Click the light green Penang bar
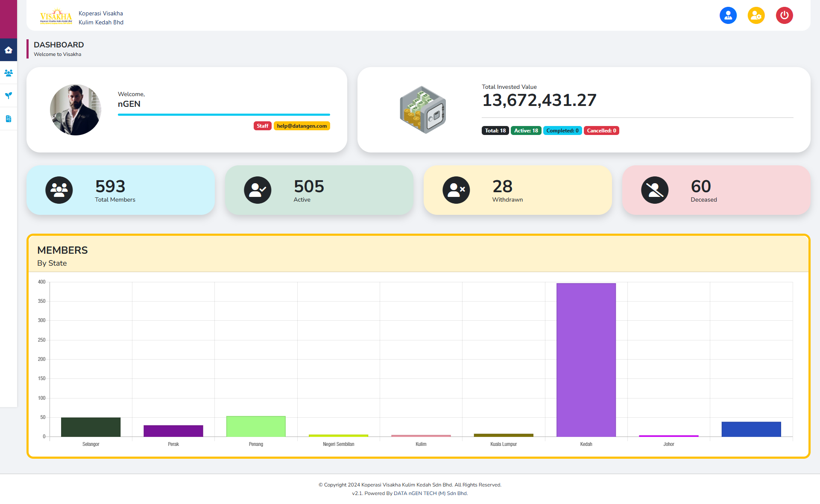Viewport: 820px width, 504px height. [x=256, y=426]
